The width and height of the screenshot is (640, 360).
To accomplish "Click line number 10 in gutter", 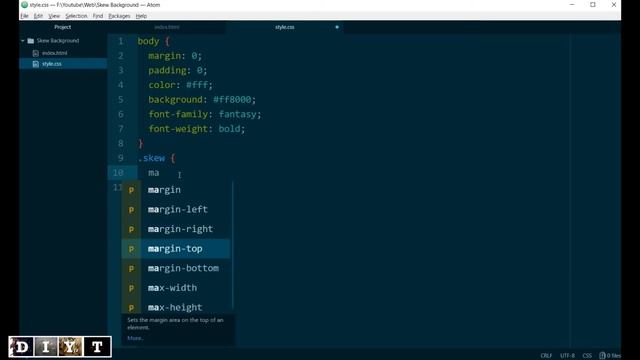I will [x=118, y=173].
